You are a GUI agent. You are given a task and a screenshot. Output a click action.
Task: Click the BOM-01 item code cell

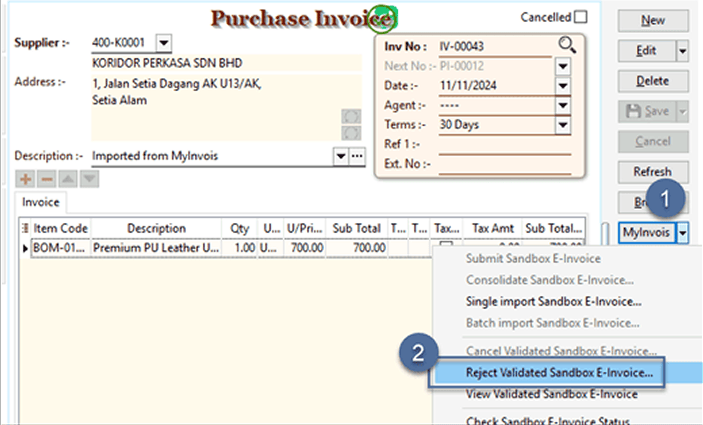[61, 248]
